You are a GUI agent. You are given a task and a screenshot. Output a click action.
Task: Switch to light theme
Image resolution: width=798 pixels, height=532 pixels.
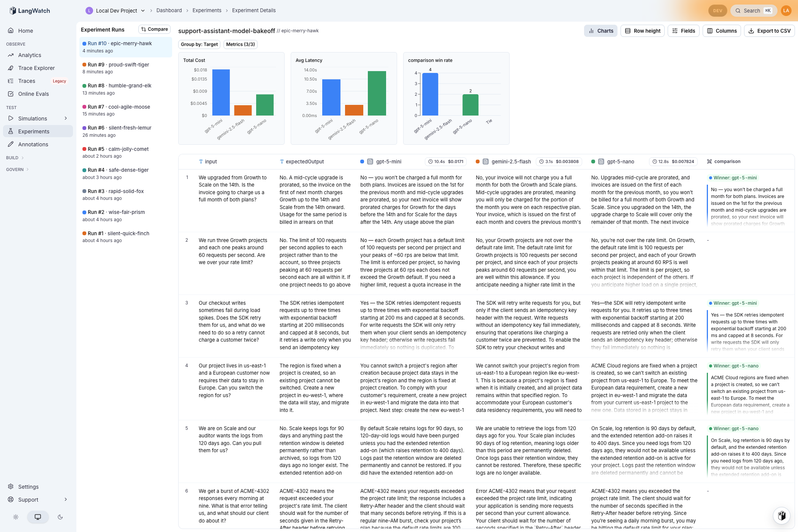click(16, 517)
